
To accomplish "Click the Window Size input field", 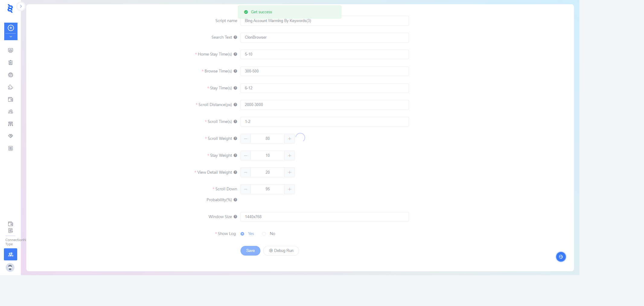I will point(324,217).
